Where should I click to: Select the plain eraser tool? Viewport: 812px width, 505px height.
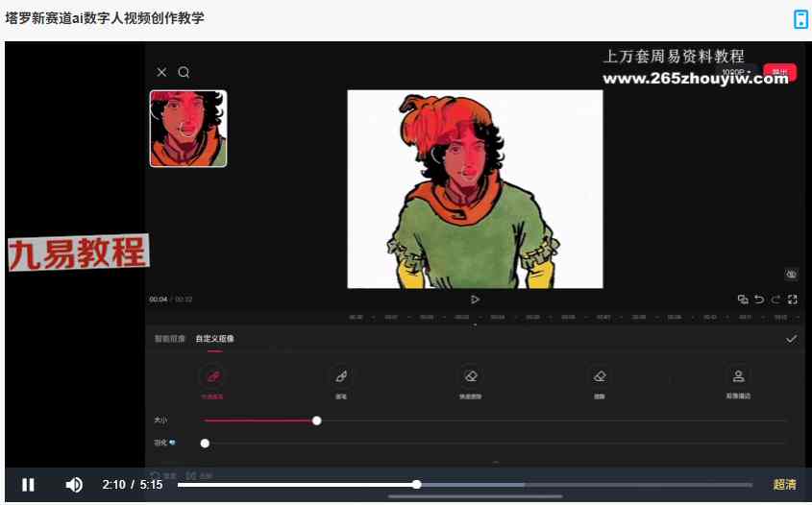click(600, 376)
